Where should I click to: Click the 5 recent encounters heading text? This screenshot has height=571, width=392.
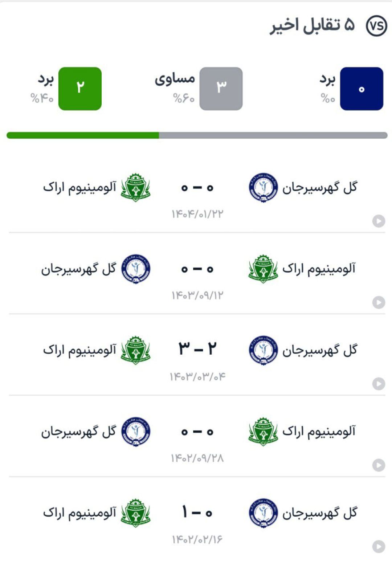pos(312,25)
